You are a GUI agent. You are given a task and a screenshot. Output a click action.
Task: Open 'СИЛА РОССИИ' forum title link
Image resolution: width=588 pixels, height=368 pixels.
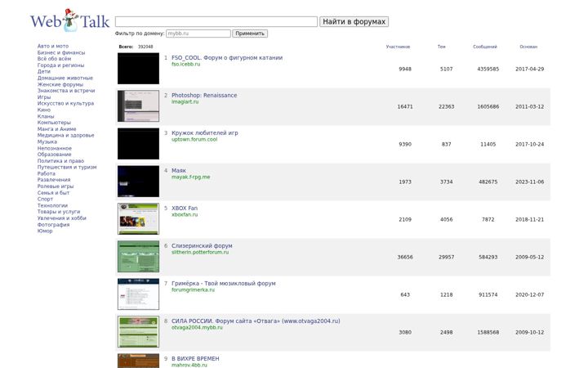(256, 321)
